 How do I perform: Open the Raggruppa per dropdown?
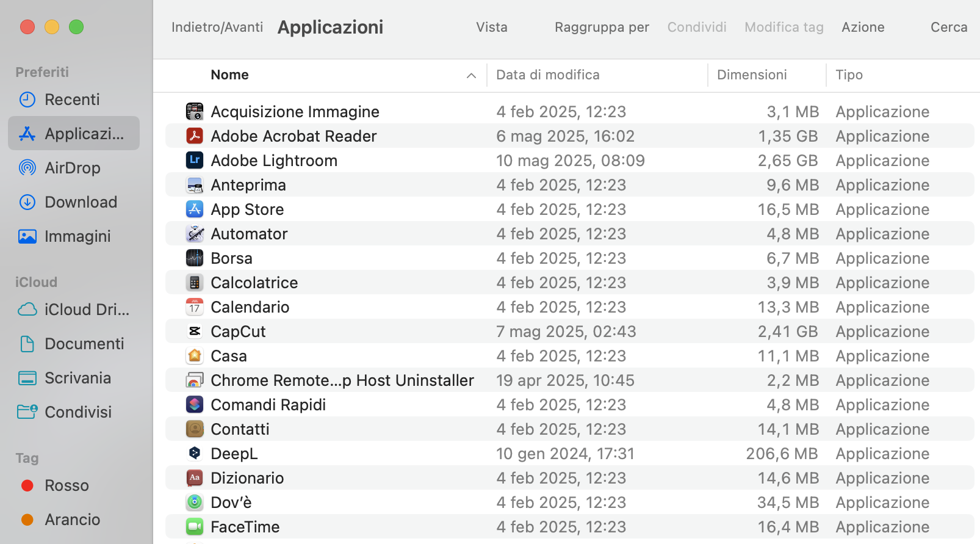point(601,27)
